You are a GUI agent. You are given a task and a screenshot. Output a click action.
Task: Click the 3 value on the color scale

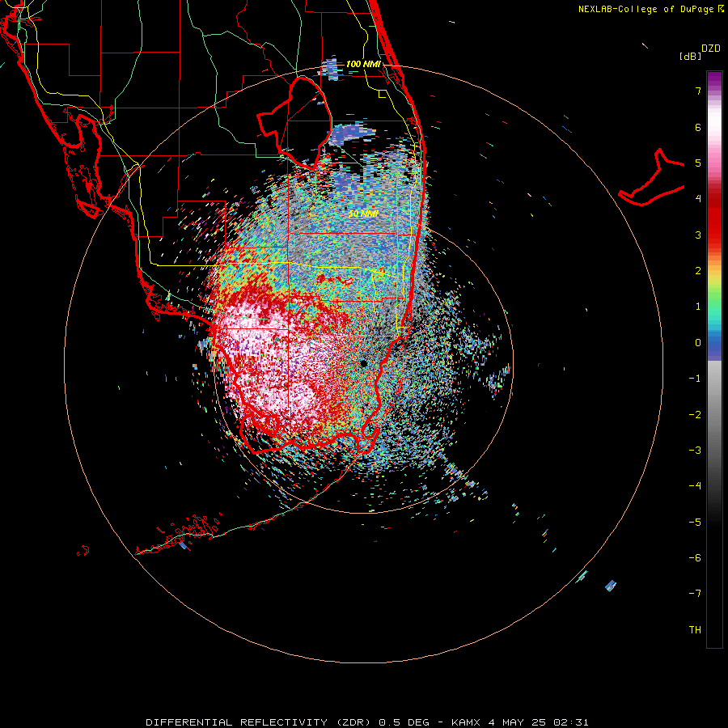pos(698,235)
